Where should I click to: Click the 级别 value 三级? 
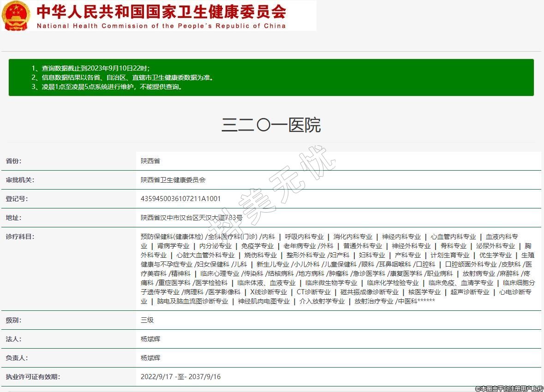pos(147,320)
